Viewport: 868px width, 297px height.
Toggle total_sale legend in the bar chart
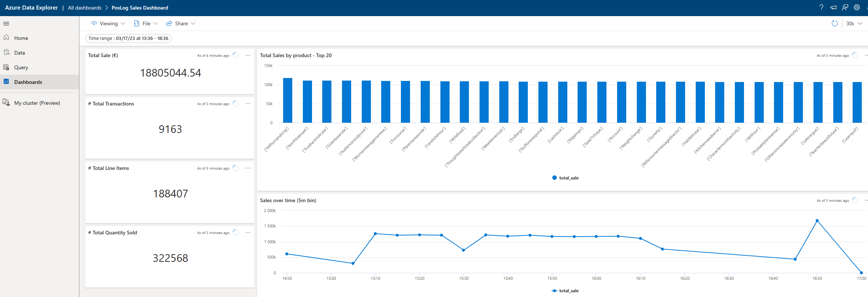(565, 178)
